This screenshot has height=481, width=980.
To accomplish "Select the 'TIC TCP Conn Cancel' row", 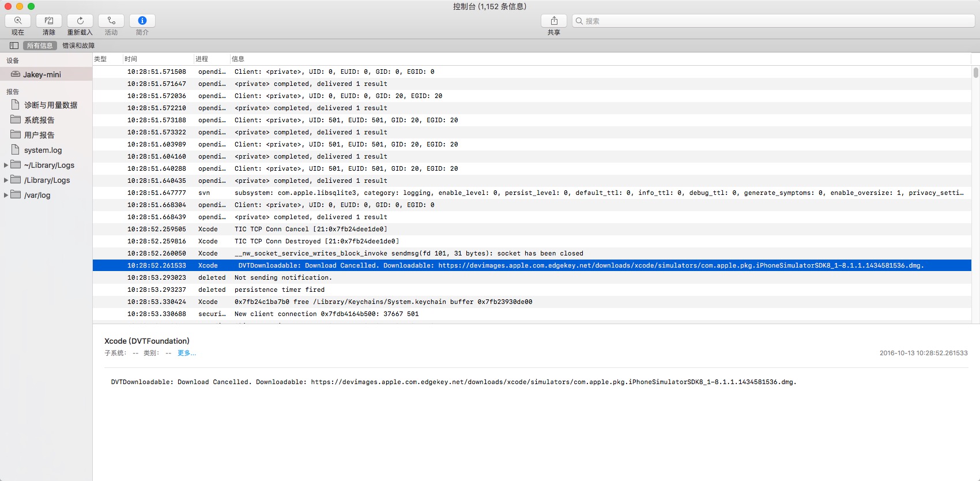I will coord(532,229).
